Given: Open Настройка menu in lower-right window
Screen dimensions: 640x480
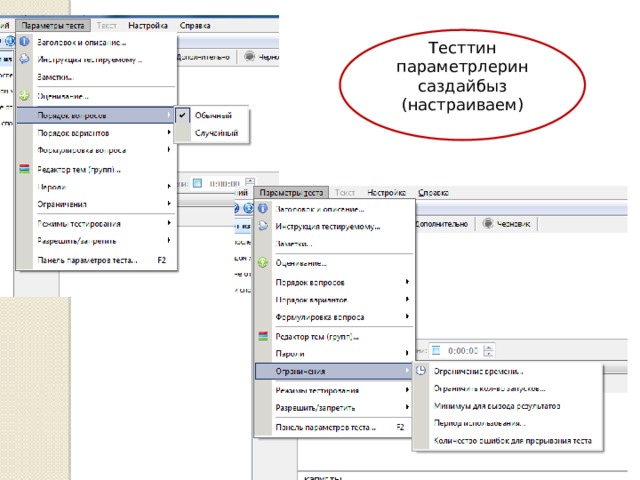Looking at the screenshot, I should [x=386, y=192].
